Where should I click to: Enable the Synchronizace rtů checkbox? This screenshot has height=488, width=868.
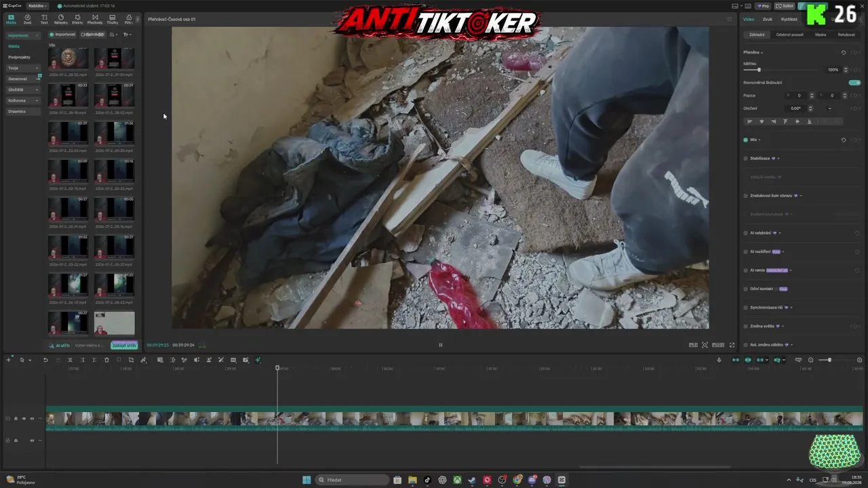click(x=745, y=308)
